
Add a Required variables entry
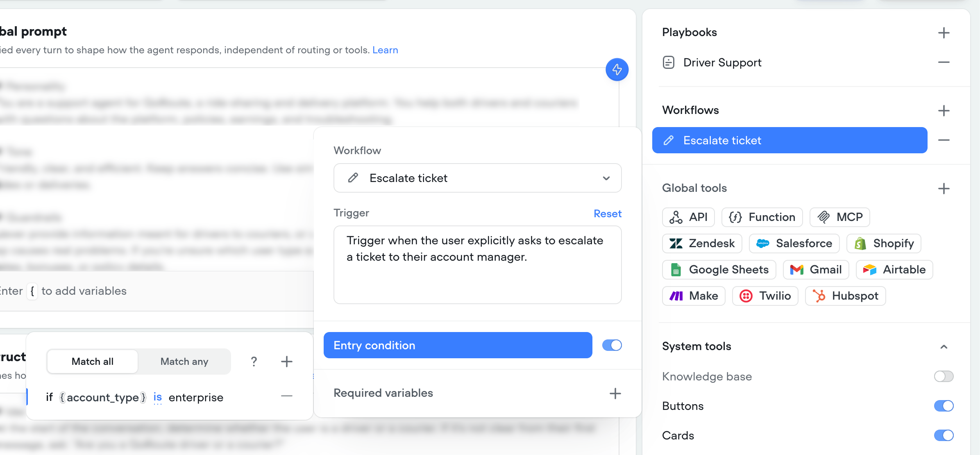615,394
